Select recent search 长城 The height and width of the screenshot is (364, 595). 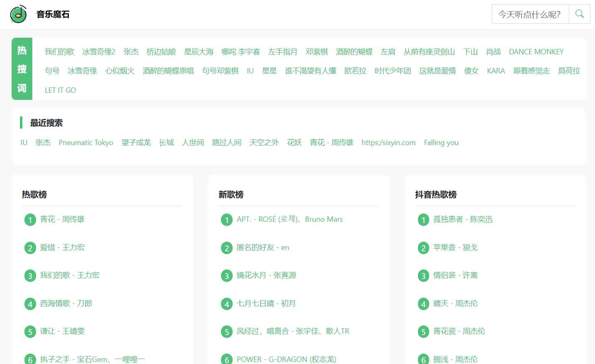pos(166,143)
